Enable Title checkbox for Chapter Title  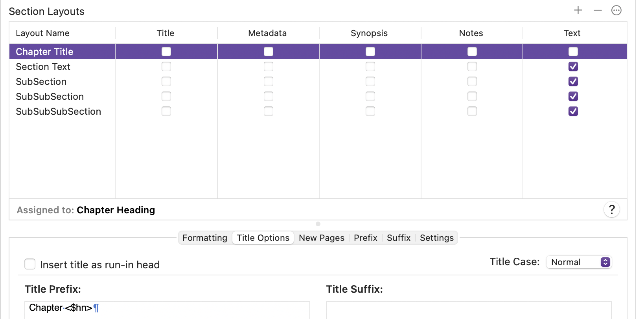coord(166,51)
